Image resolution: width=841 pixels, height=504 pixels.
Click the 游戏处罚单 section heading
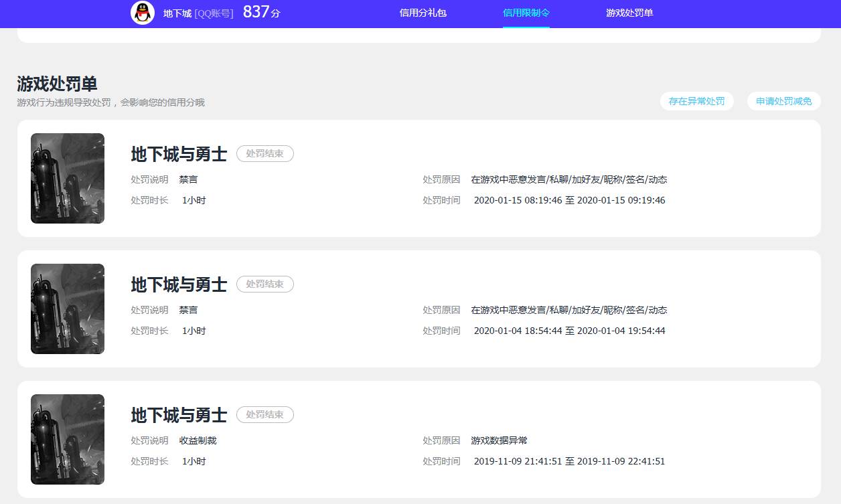(58, 84)
